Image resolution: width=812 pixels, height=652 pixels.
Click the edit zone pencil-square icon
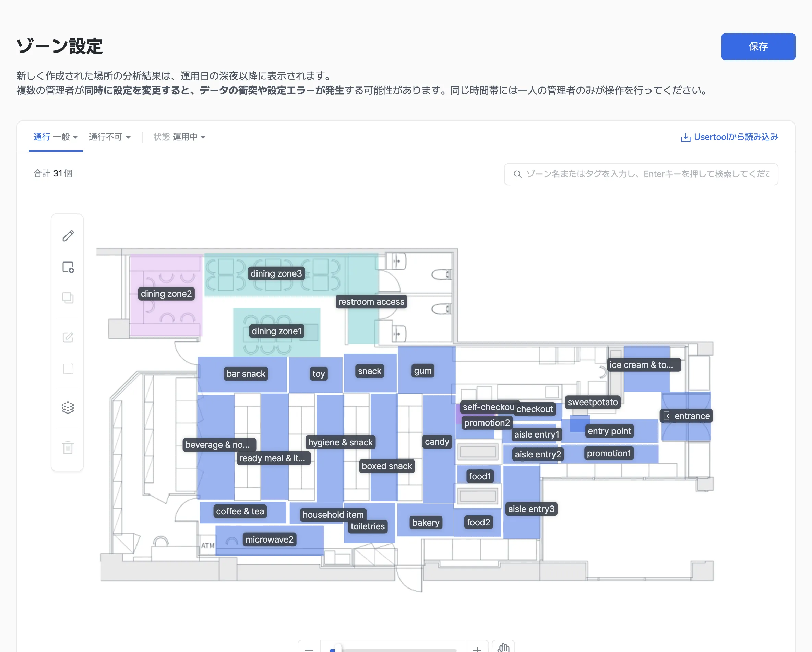[68, 337]
